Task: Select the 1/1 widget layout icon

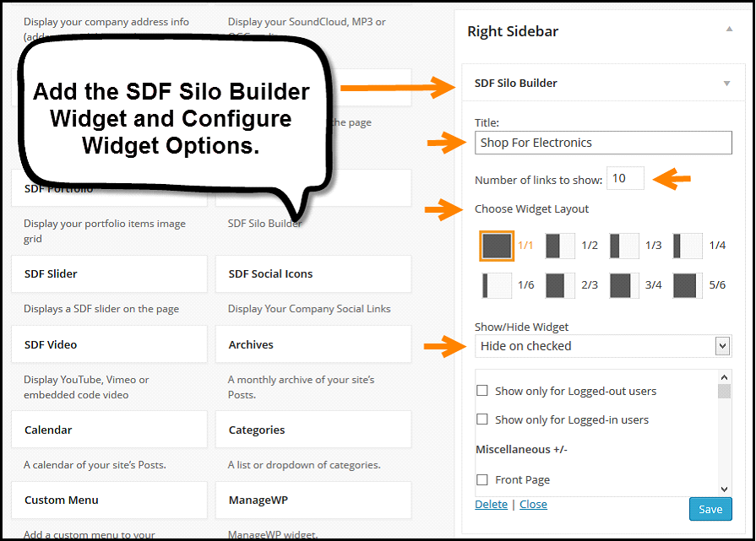Action: tap(497, 246)
